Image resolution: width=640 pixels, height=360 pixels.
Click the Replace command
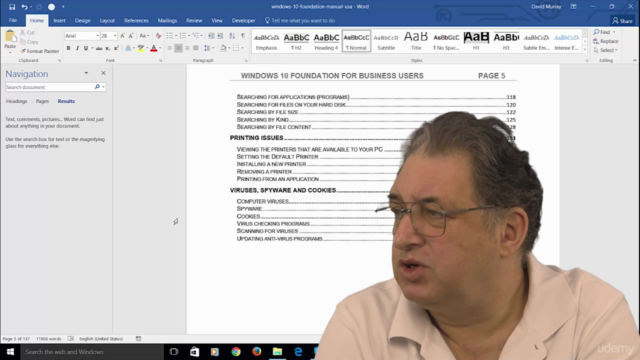click(606, 41)
